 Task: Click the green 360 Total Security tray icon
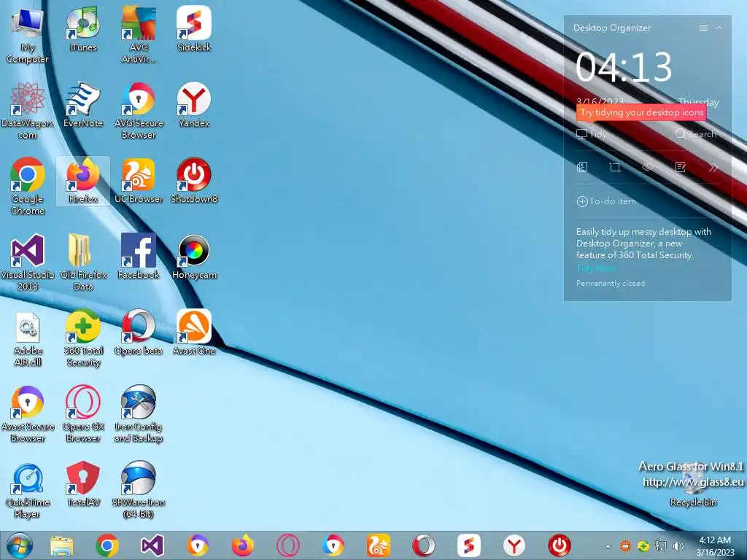643,546
